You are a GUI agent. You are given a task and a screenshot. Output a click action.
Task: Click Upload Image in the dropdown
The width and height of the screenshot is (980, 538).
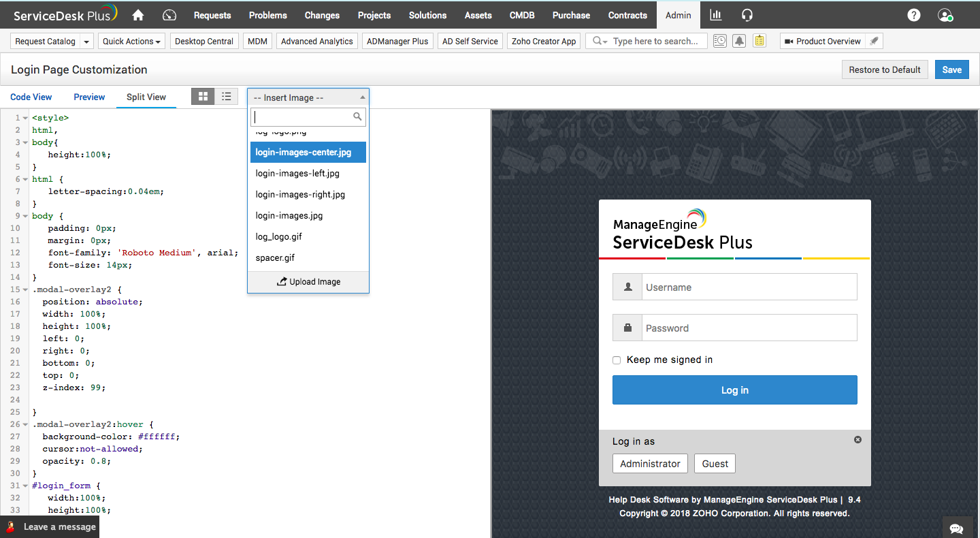click(x=308, y=282)
